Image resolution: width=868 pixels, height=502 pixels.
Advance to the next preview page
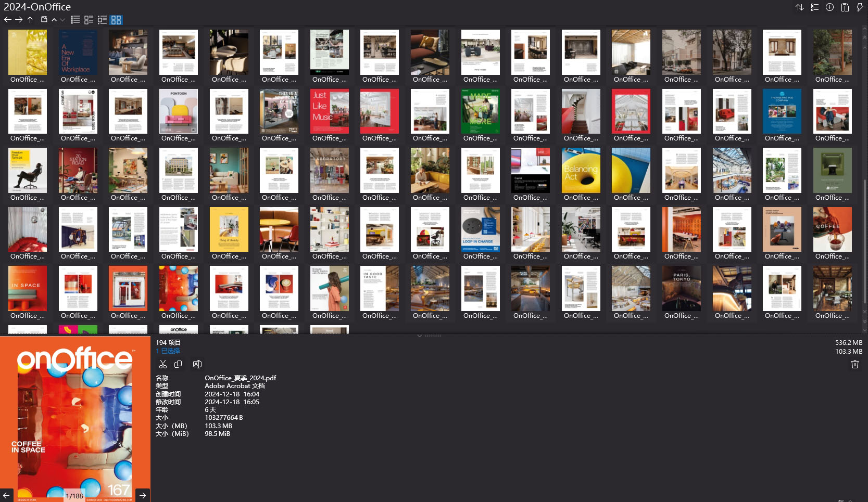(x=143, y=495)
